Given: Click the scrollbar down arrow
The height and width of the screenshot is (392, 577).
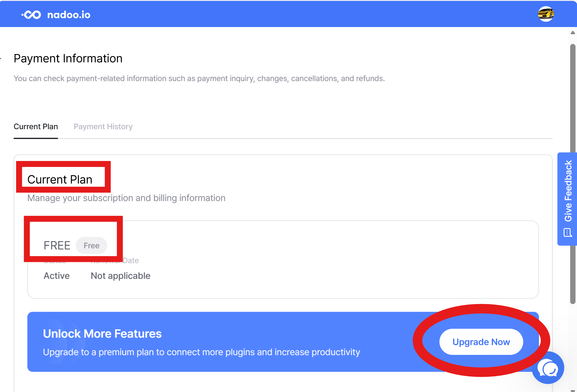Looking at the screenshot, I should click(x=573, y=391).
